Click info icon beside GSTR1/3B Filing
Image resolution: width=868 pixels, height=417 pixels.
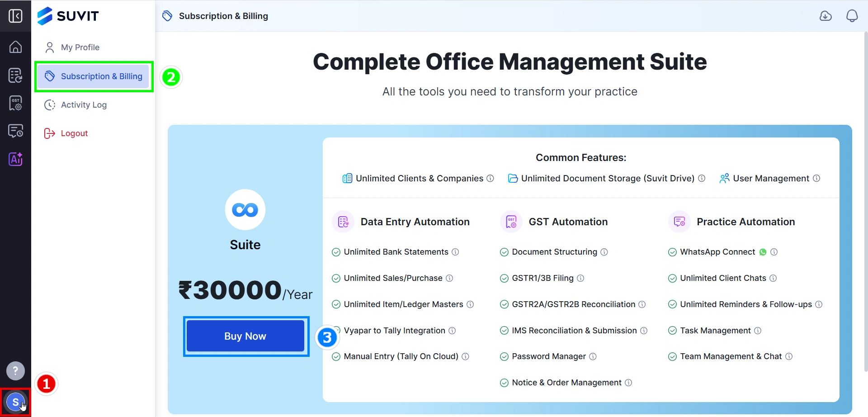click(580, 278)
